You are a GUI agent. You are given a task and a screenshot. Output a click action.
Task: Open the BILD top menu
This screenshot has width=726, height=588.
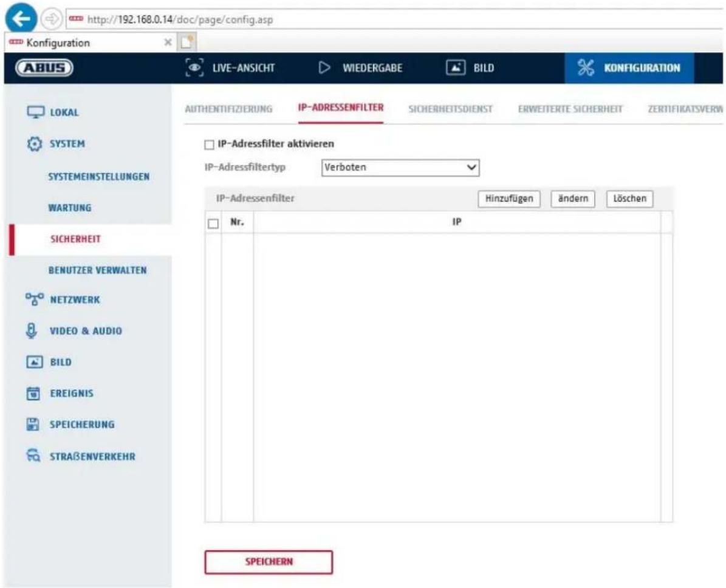pos(470,67)
